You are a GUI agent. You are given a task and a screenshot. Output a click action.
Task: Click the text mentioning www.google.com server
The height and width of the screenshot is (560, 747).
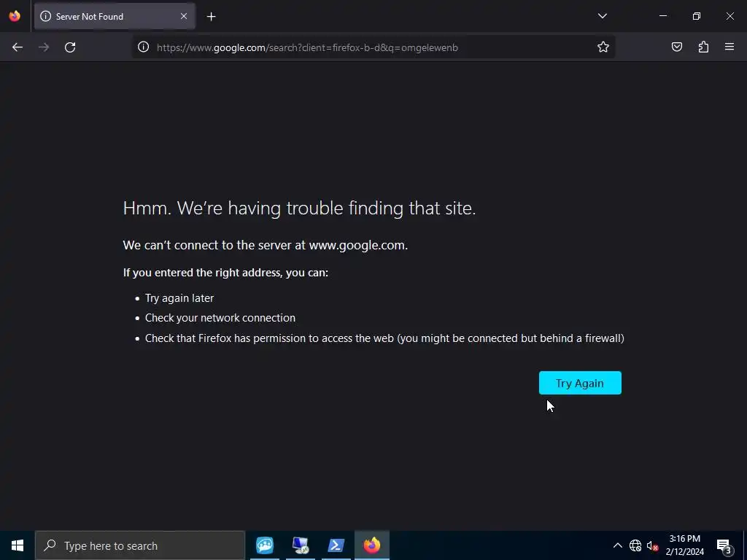tap(266, 245)
